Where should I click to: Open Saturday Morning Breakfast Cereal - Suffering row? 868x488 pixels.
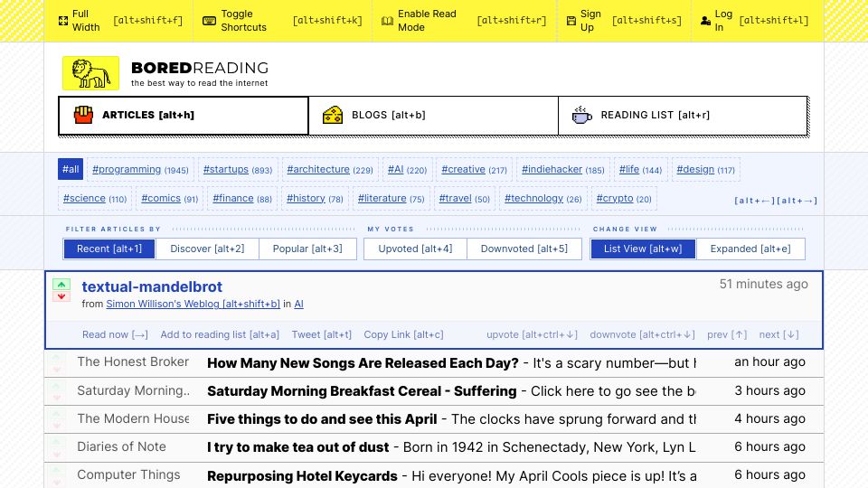tap(434, 391)
